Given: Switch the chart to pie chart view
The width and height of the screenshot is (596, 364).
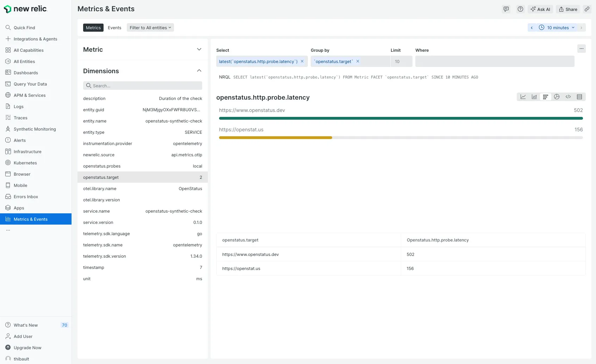Looking at the screenshot, I should click(x=557, y=97).
